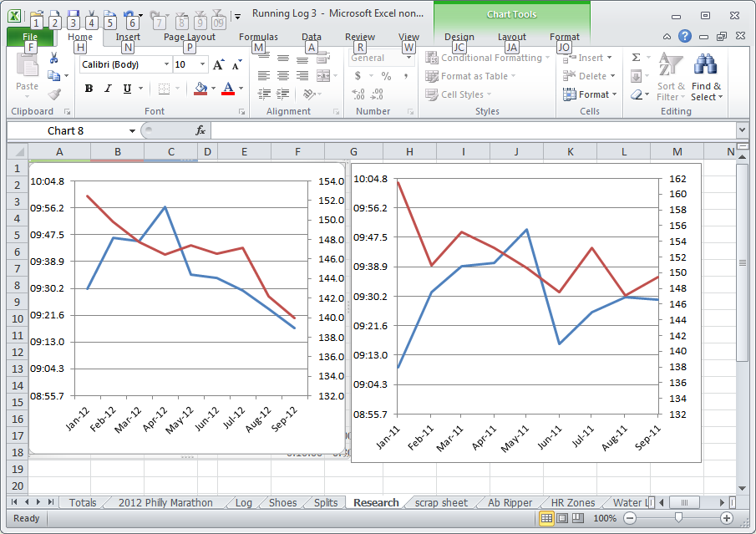Click the Clear eraser icon
The image size is (756, 534).
(637, 94)
